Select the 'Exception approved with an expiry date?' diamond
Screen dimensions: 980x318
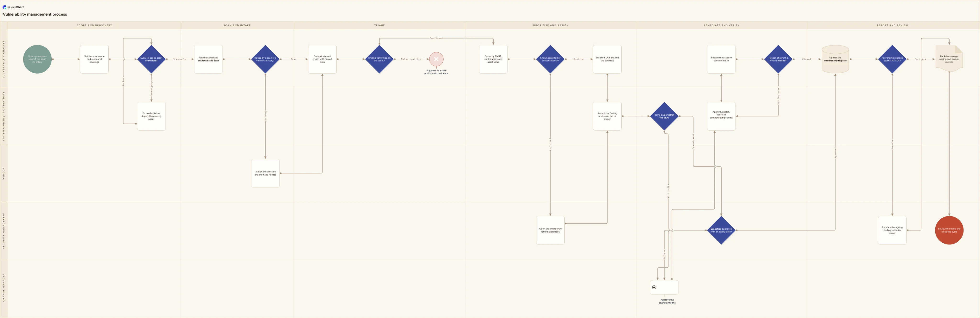point(721,230)
